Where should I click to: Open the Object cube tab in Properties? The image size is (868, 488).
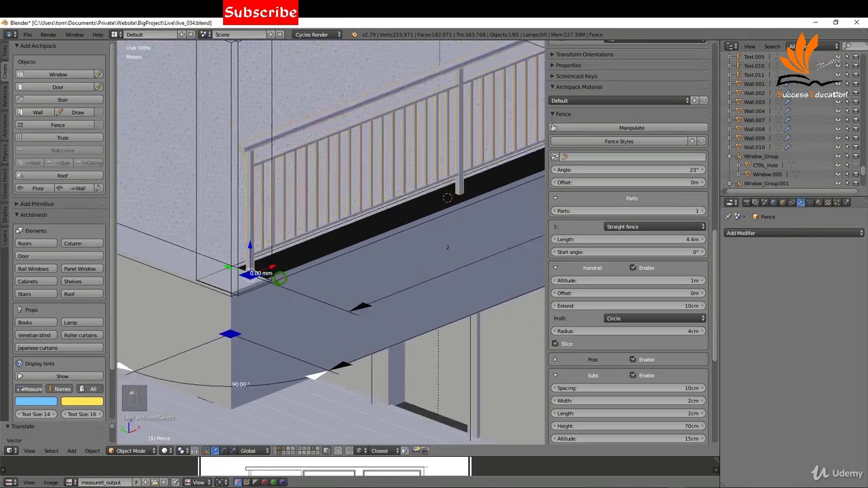coord(782,202)
